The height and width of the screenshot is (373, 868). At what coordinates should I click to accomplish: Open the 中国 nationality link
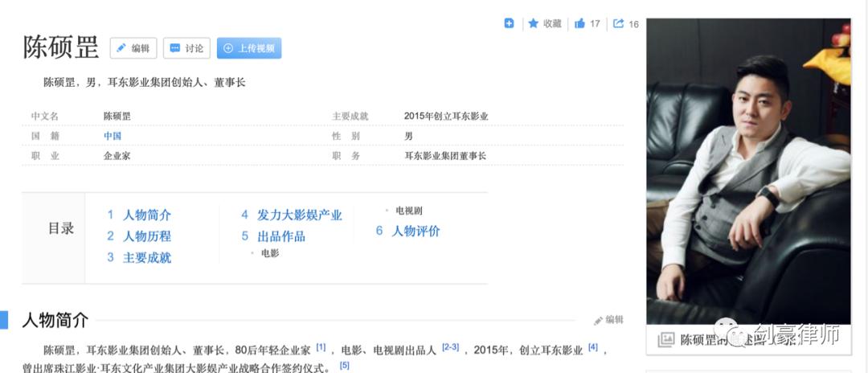[113, 136]
